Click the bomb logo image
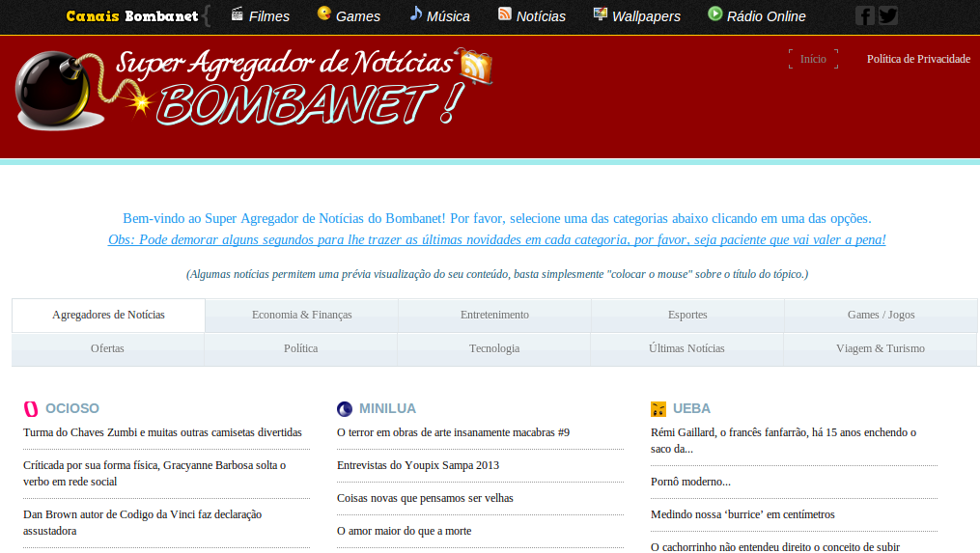 pos(59,91)
